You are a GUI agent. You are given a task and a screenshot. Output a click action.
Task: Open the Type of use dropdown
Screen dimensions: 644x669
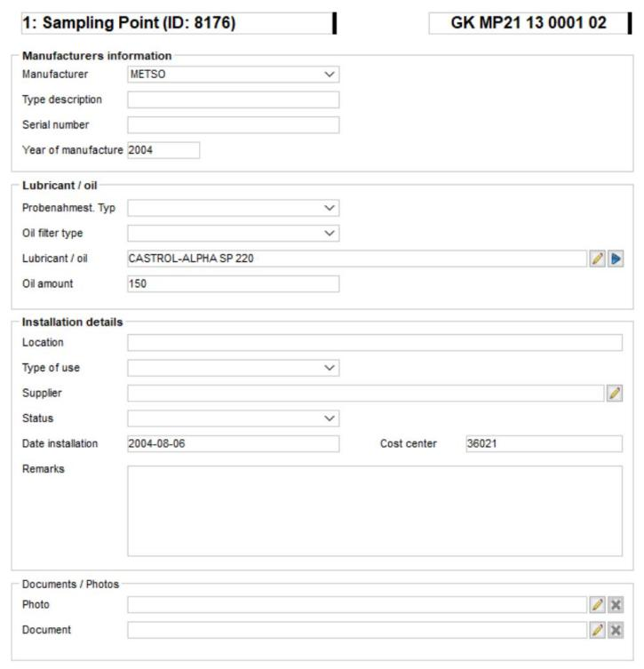[x=234, y=368]
